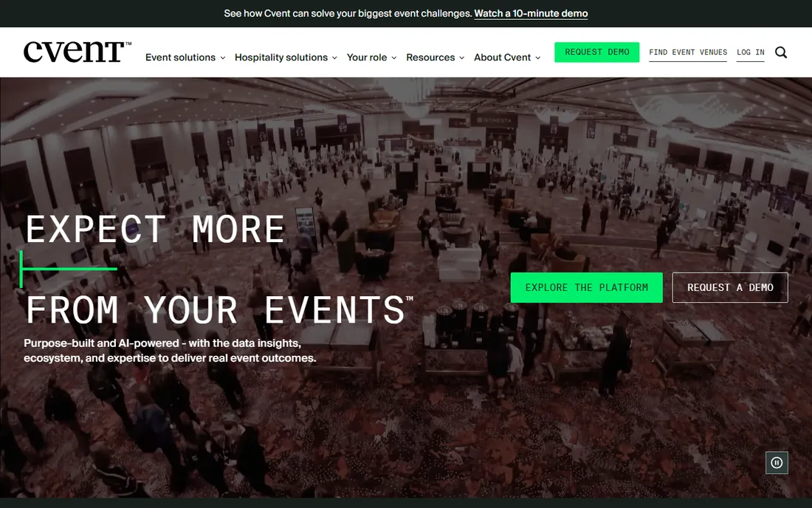812x508 pixels.
Task: Open the Find Event Venues link
Action: click(x=688, y=52)
